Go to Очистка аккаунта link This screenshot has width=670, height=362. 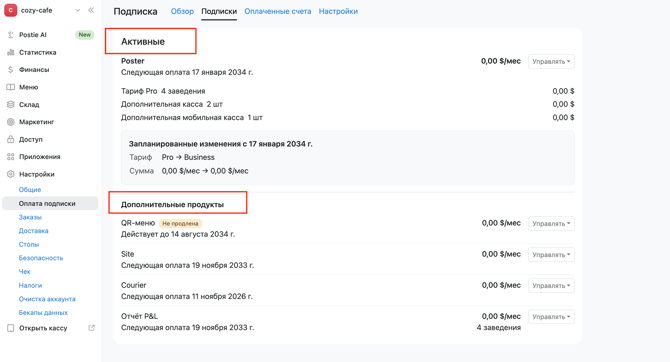click(x=47, y=299)
